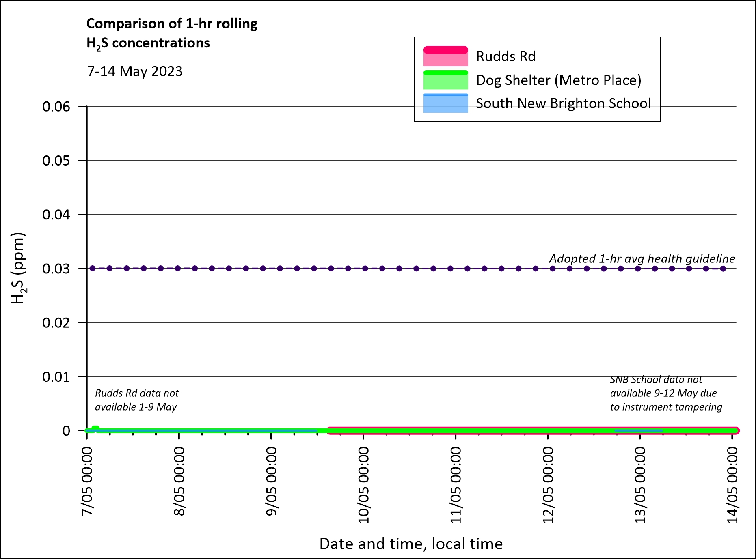Select the 'Dog Shelter (Metro Place)' legend label
The height and width of the screenshot is (559, 756).
click(x=558, y=80)
